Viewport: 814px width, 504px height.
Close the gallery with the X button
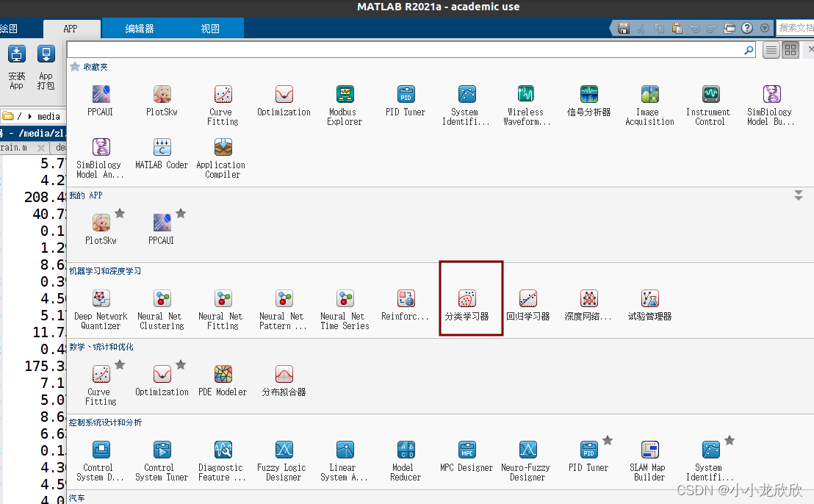click(810, 49)
